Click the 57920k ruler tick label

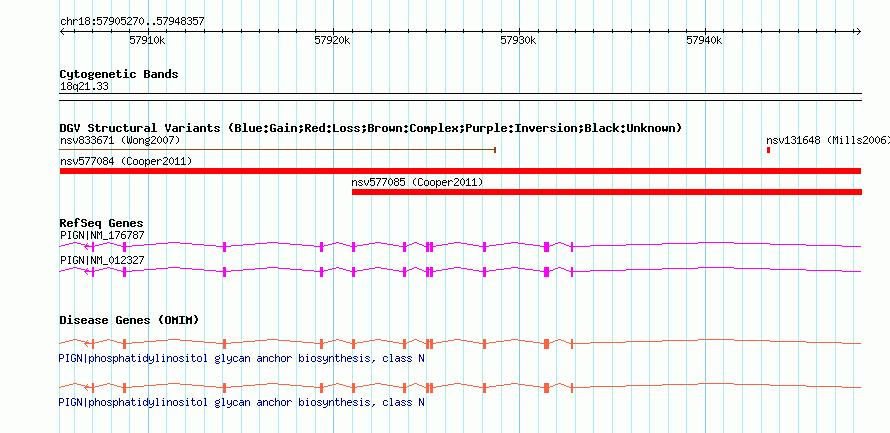(x=333, y=40)
